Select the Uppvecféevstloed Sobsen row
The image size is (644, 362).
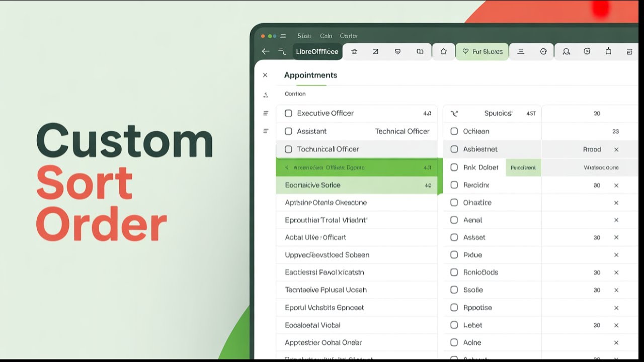(x=357, y=255)
